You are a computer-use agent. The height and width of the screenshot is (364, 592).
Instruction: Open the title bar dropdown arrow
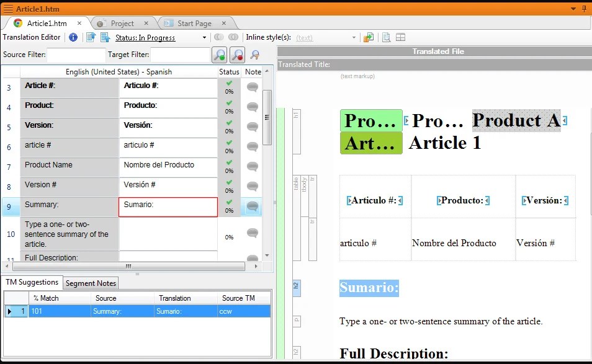[x=573, y=9]
